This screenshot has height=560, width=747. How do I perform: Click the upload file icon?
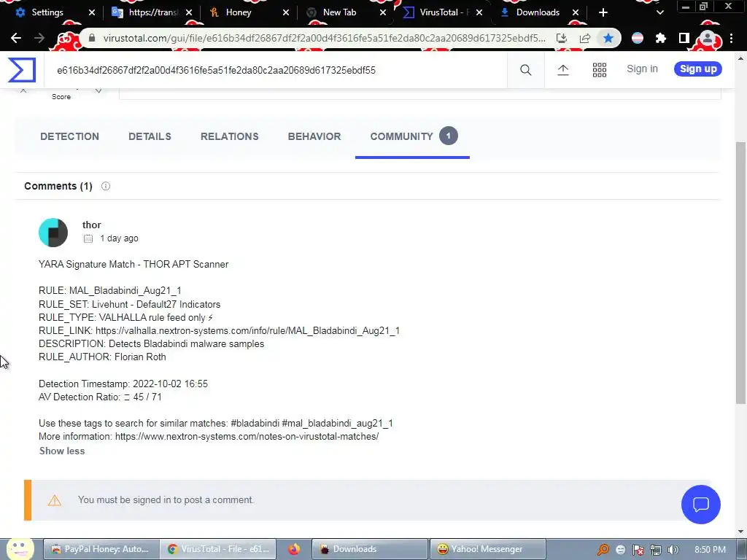(x=562, y=70)
